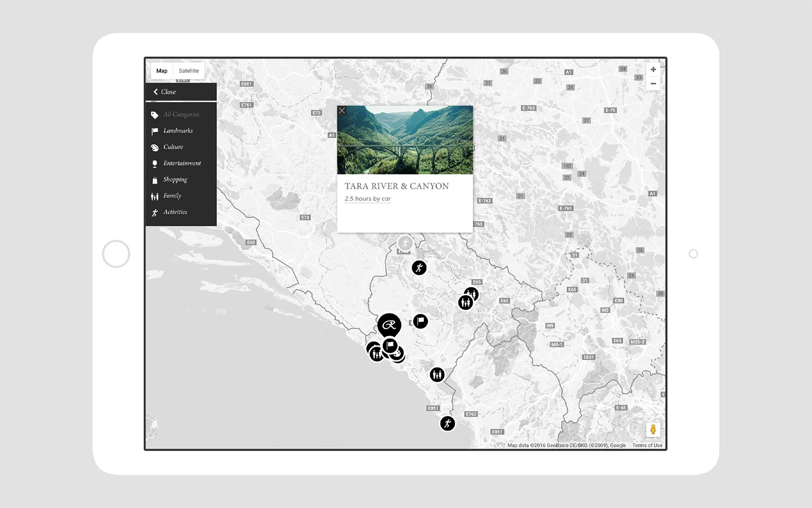Image resolution: width=812 pixels, height=508 pixels.
Task: Filter by Activities category
Action: click(x=175, y=212)
